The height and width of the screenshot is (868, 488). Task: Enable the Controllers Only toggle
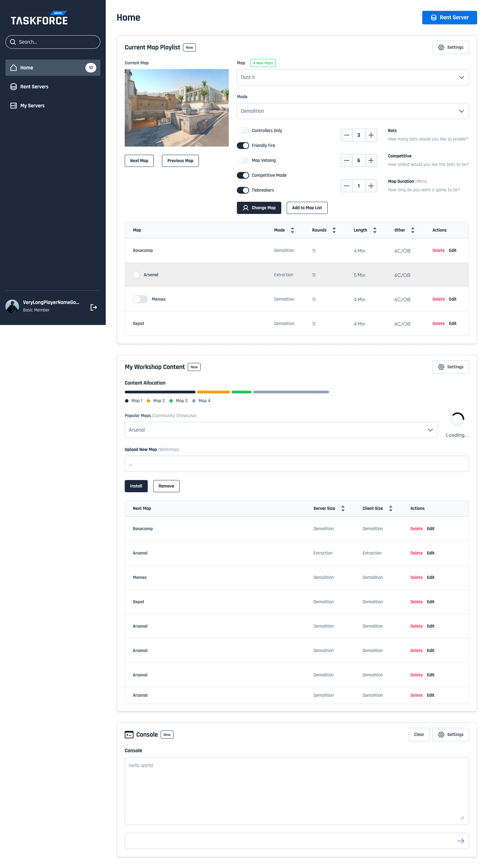click(242, 131)
